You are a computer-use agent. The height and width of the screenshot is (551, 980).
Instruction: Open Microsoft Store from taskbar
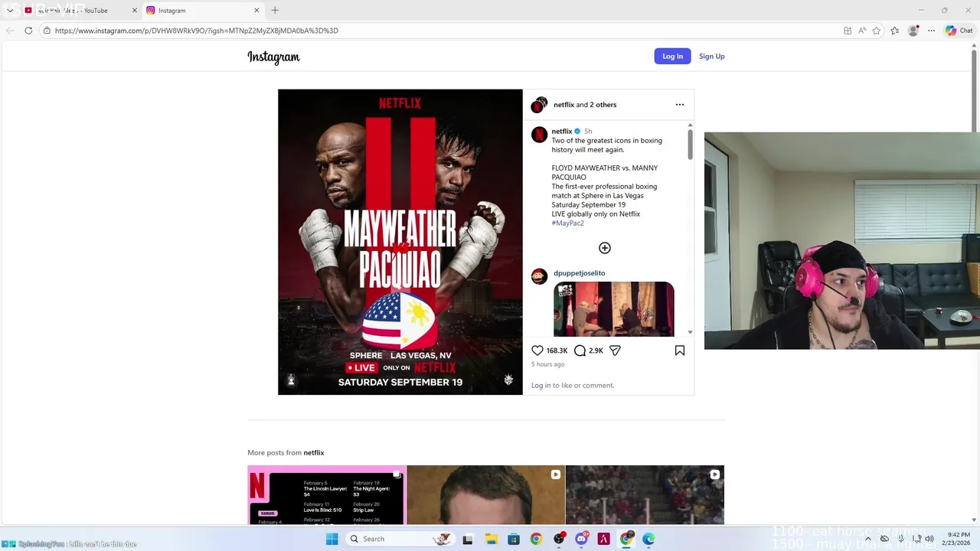pos(514,539)
